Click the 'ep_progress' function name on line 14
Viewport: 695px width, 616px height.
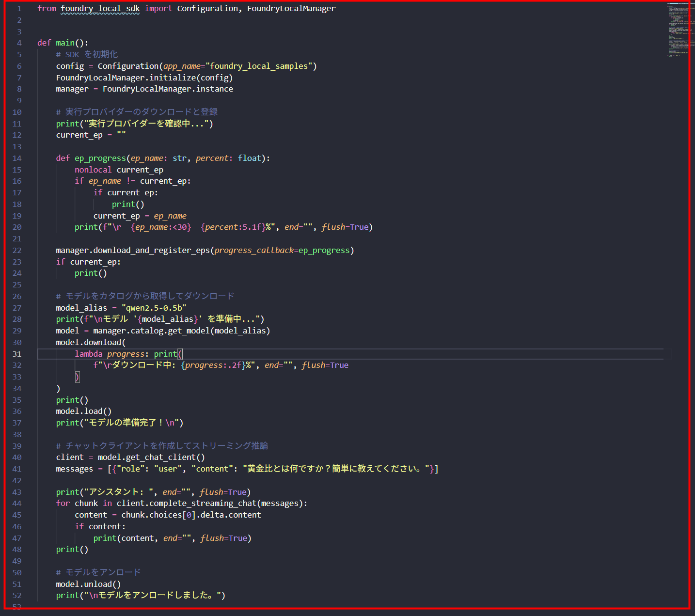[x=100, y=158]
